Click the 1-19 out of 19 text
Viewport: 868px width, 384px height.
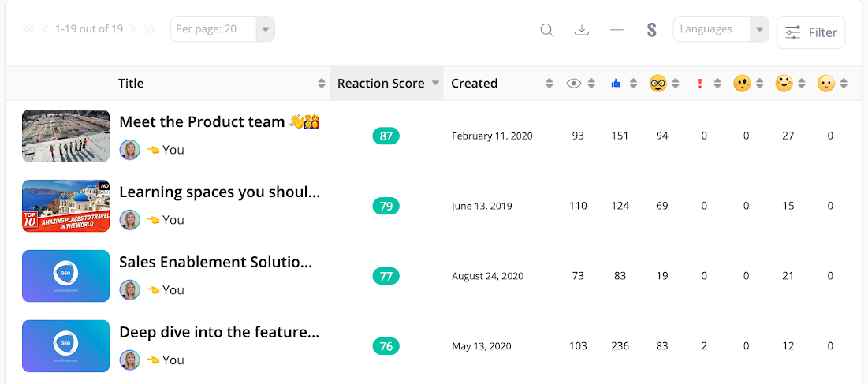click(89, 28)
